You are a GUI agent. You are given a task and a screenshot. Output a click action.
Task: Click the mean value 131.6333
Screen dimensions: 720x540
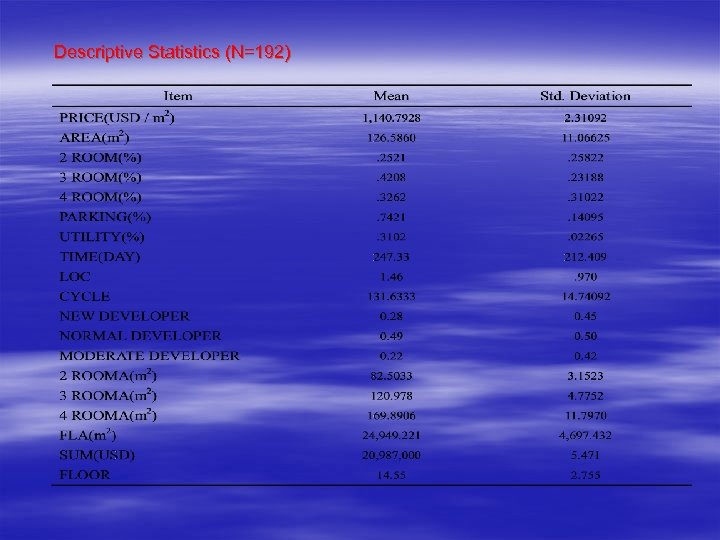click(391, 297)
